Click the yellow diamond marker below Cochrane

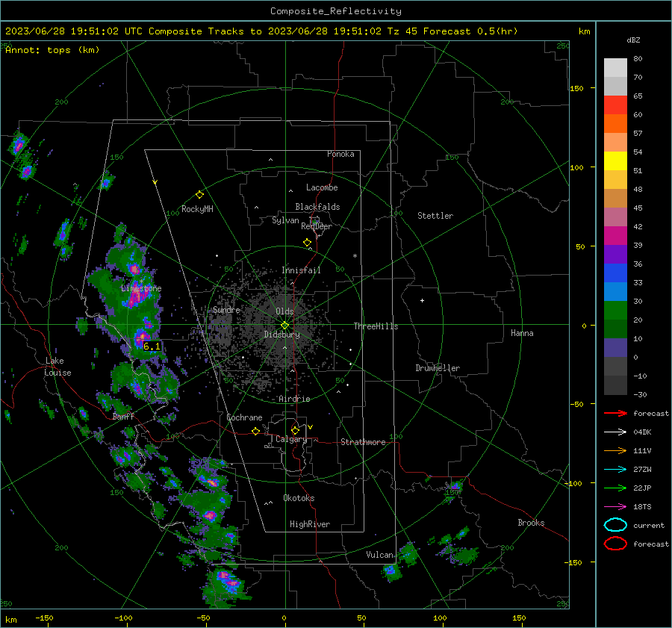pos(255,431)
